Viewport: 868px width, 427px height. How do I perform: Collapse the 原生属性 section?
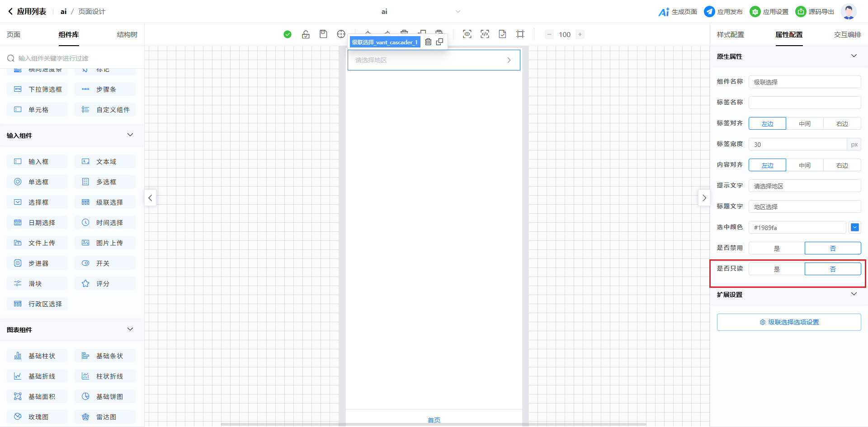(x=854, y=56)
